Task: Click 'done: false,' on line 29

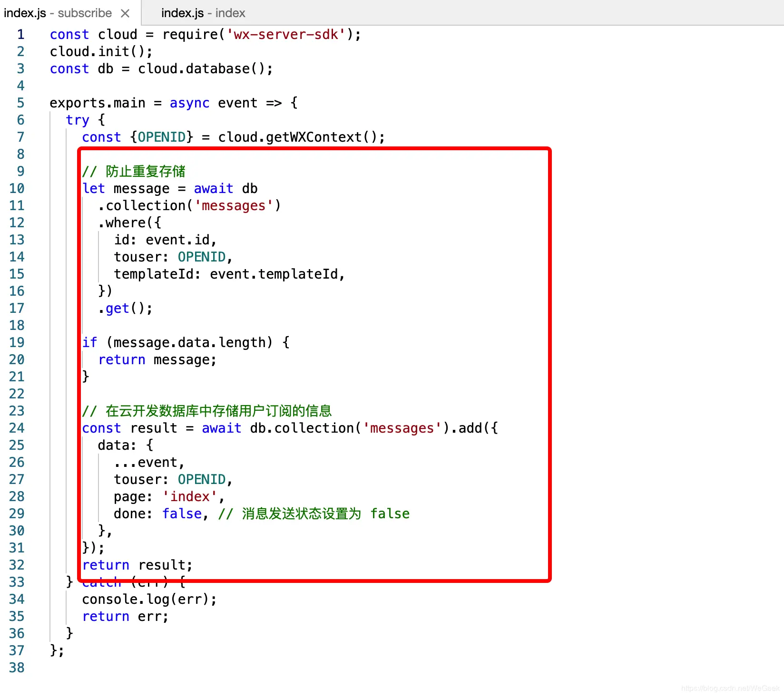Action: pos(161,514)
